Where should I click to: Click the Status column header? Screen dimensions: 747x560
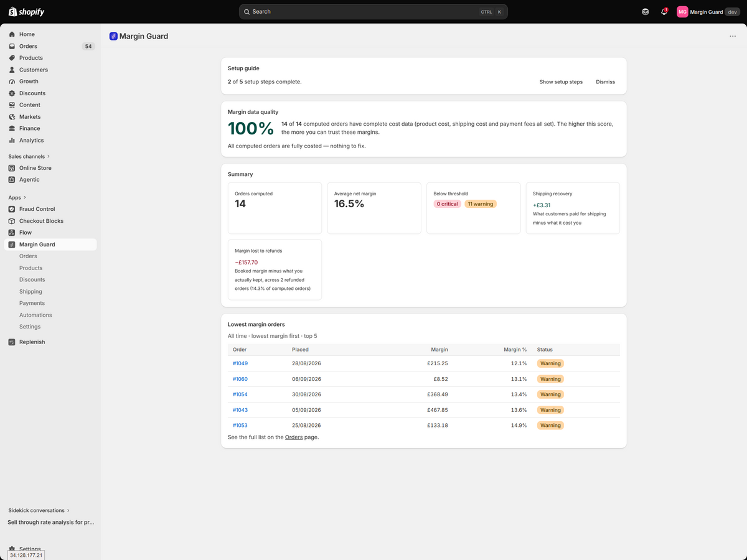(x=545, y=350)
